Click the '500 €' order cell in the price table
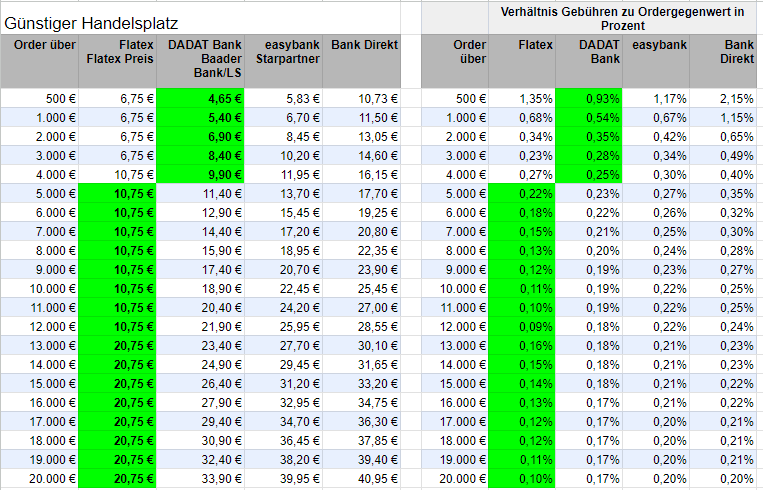The image size is (763, 490). (39, 99)
